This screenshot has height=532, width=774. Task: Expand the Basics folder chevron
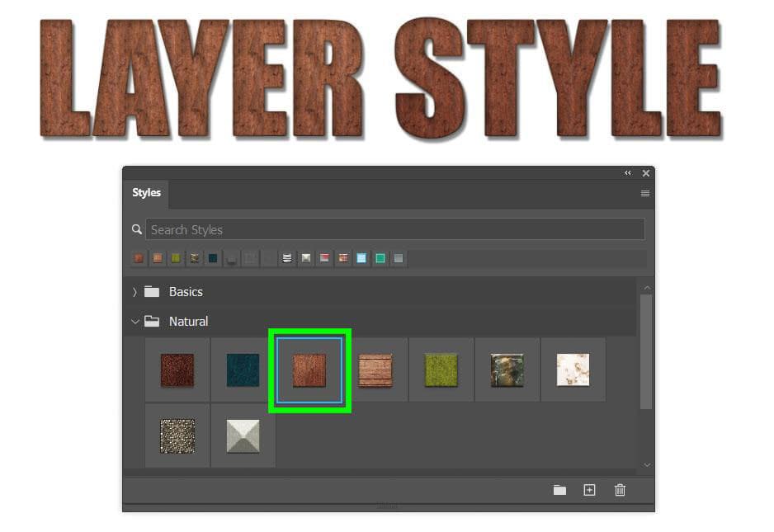[x=135, y=292]
